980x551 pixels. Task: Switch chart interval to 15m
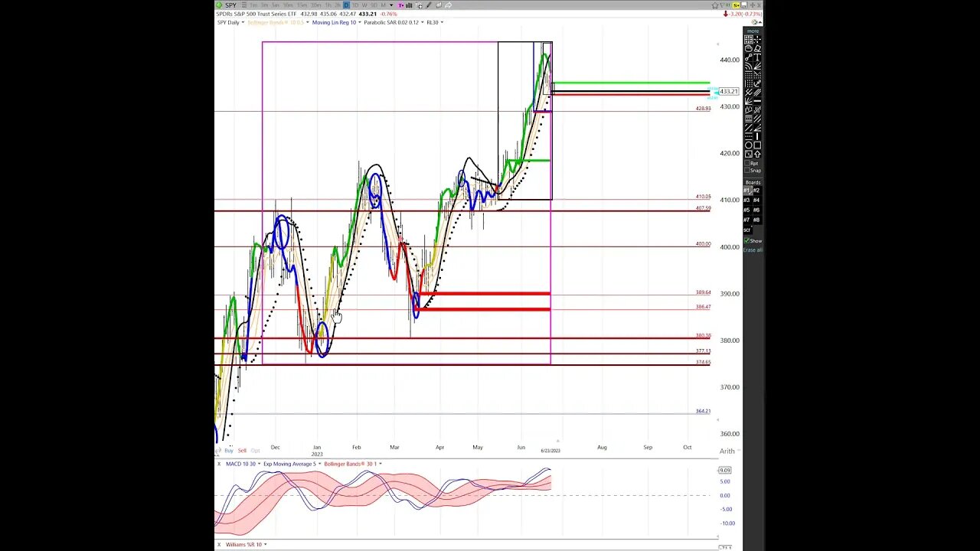[x=302, y=5]
